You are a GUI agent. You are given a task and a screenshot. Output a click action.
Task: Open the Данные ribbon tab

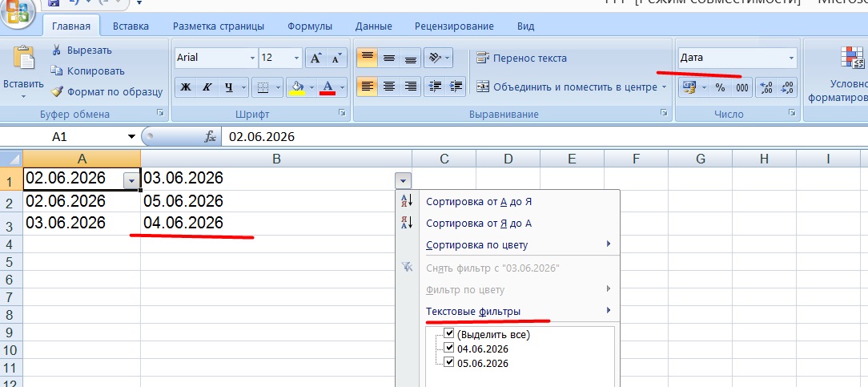tap(374, 26)
